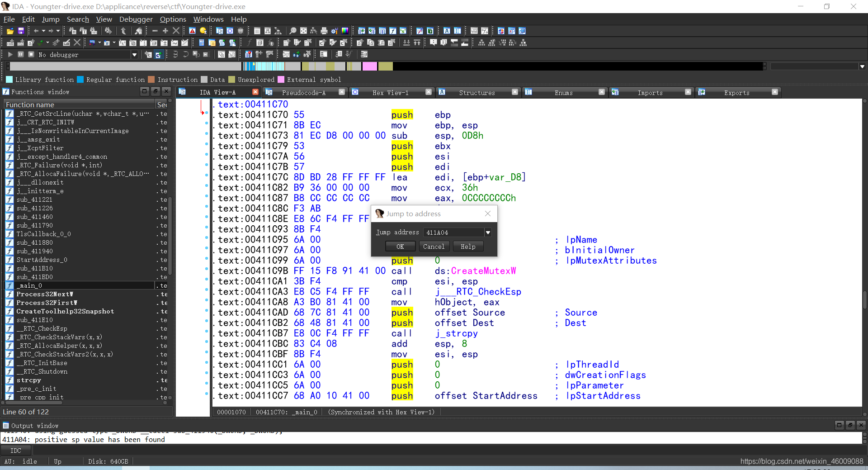The image size is (868, 470).
Task: Click the External symbol pink legend swatch
Action: [x=281, y=80]
